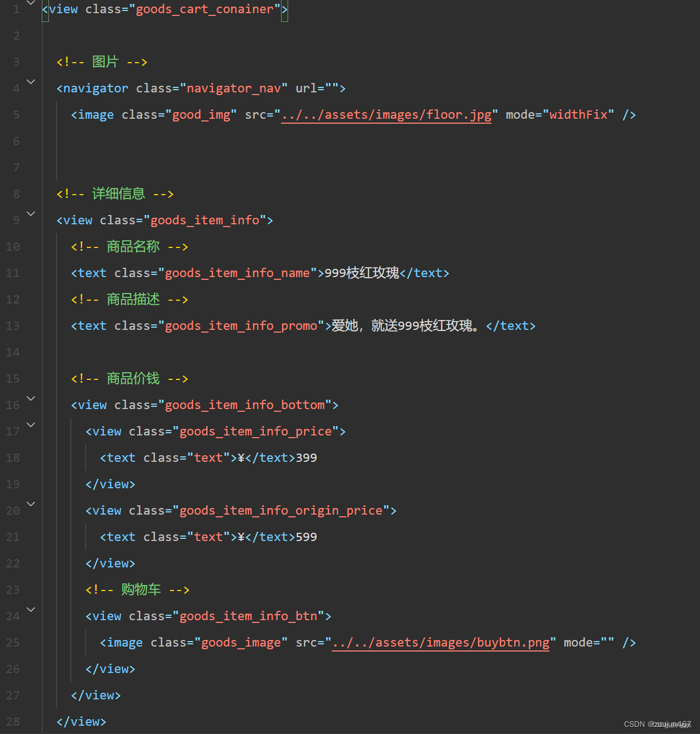The height and width of the screenshot is (734, 700).
Task: Click the "goods_item_info_promo" class value
Action: 241,326
